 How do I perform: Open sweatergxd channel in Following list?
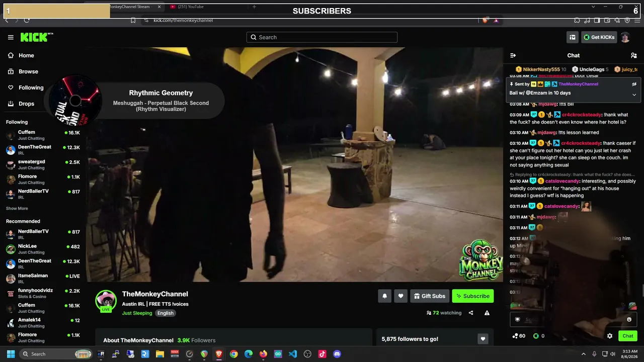coord(43,164)
